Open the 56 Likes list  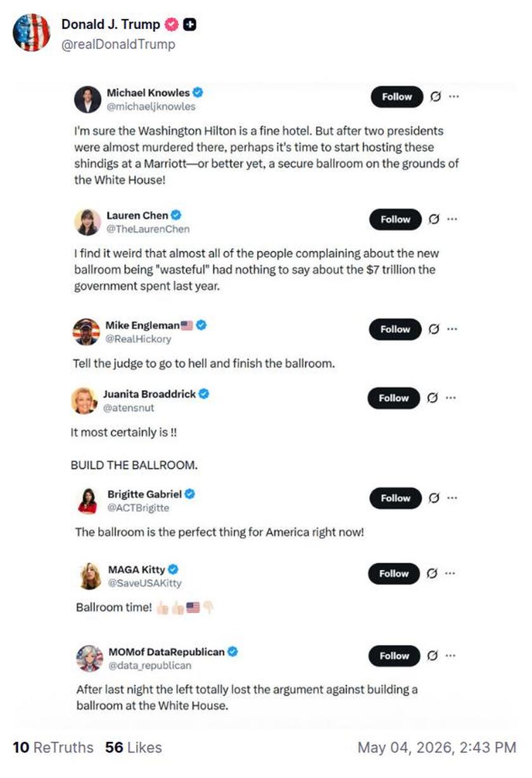pos(134,748)
